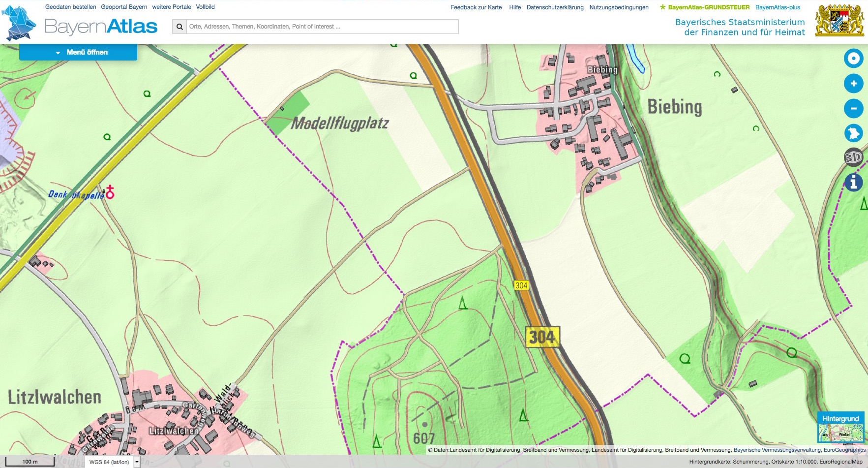Open BayernAtlas-plus link
Image resolution: width=868 pixels, height=468 pixels.
click(x=778, y=7)
